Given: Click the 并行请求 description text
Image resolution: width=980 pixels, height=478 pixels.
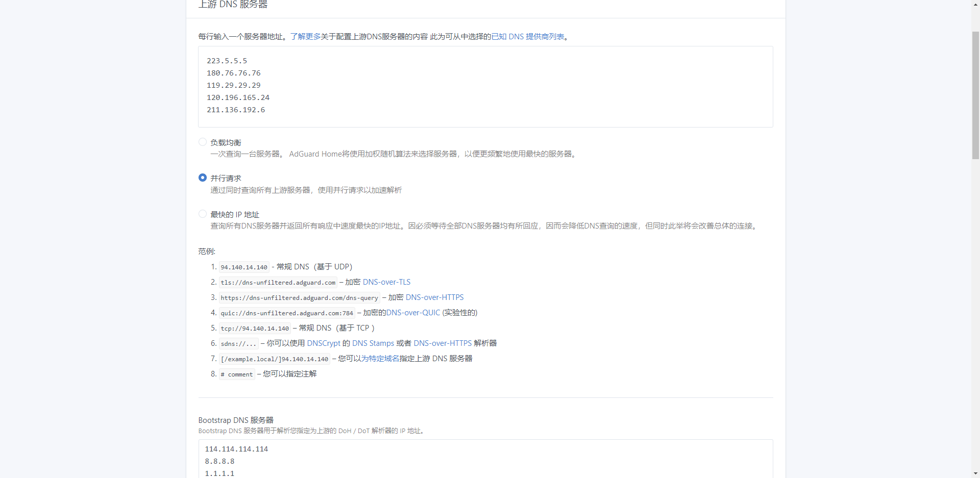Looking at the screenshot, I should pyautogui.click(x=306, y=190).
